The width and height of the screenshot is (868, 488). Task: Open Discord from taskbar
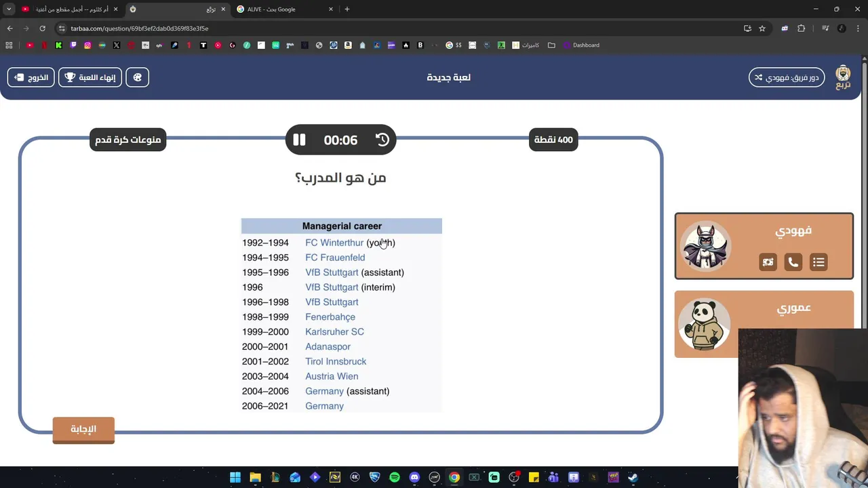click(x=414, y=477)
